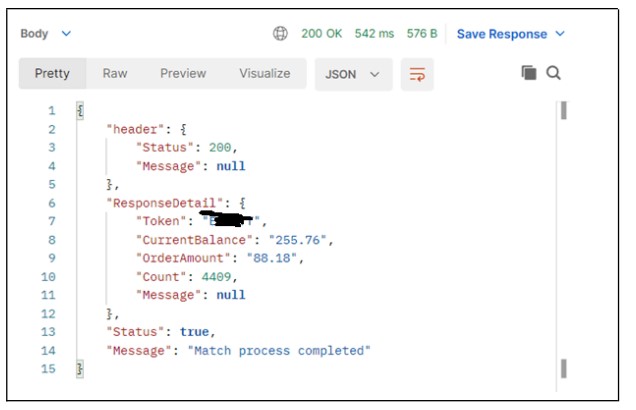Viewport: 636px width, 410px height.
Task: Open search in response with magnifier icon
Action: pyautogui.click(x=553, y=73)
